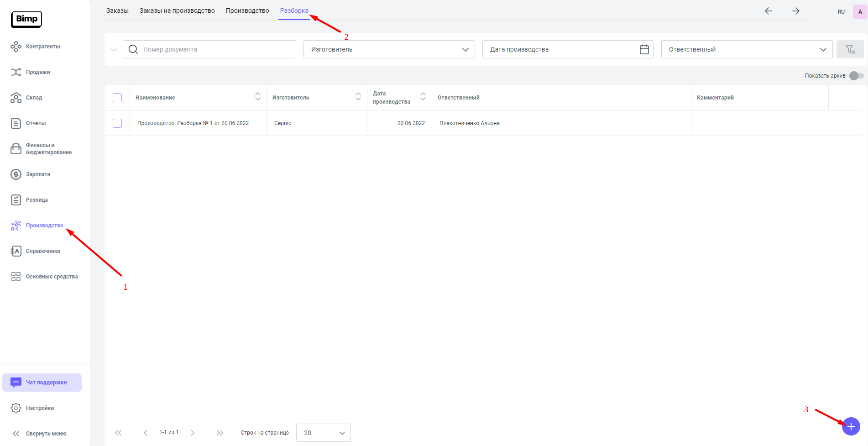
Task: Toggle the Показать архив switch
Action: (856, 76)
